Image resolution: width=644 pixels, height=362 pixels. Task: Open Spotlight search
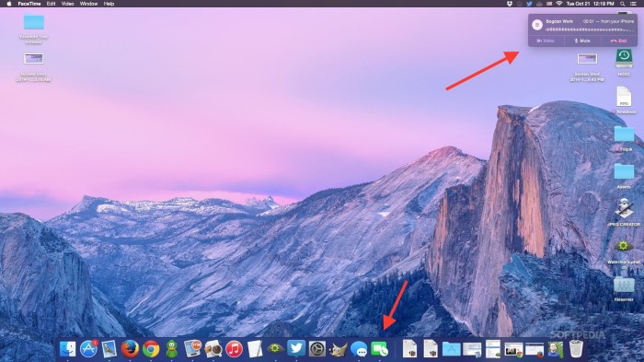point(623,4)
